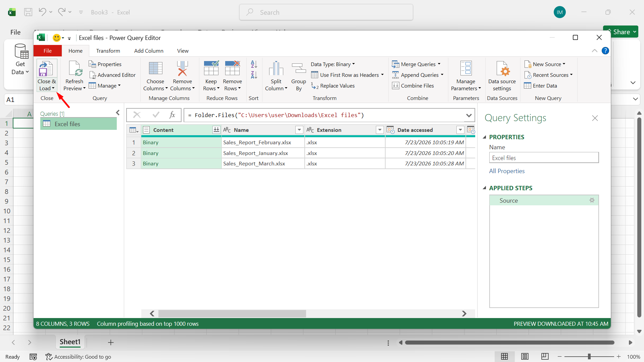Switch to the Transform tab

point(108,51)
